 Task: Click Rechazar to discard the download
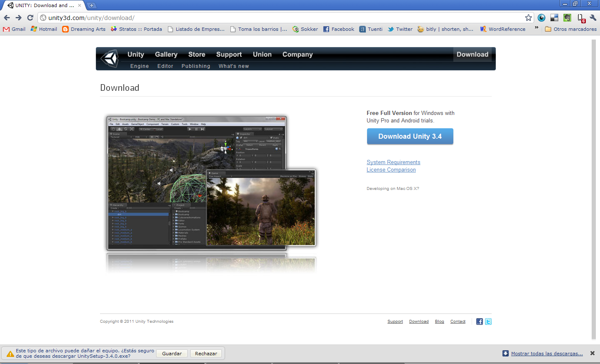coord(206,354)
